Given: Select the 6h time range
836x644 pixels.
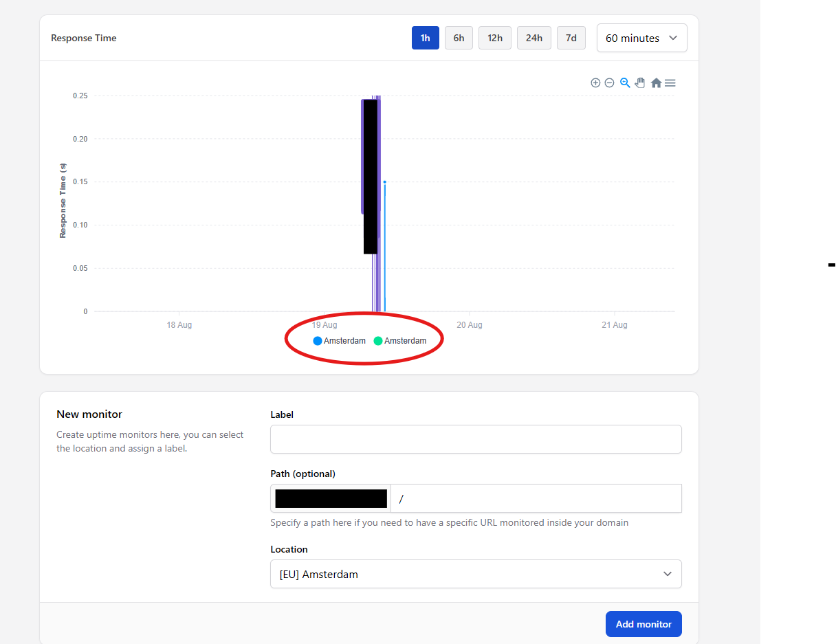Looking at the screenshot, I should pos(459,38).
